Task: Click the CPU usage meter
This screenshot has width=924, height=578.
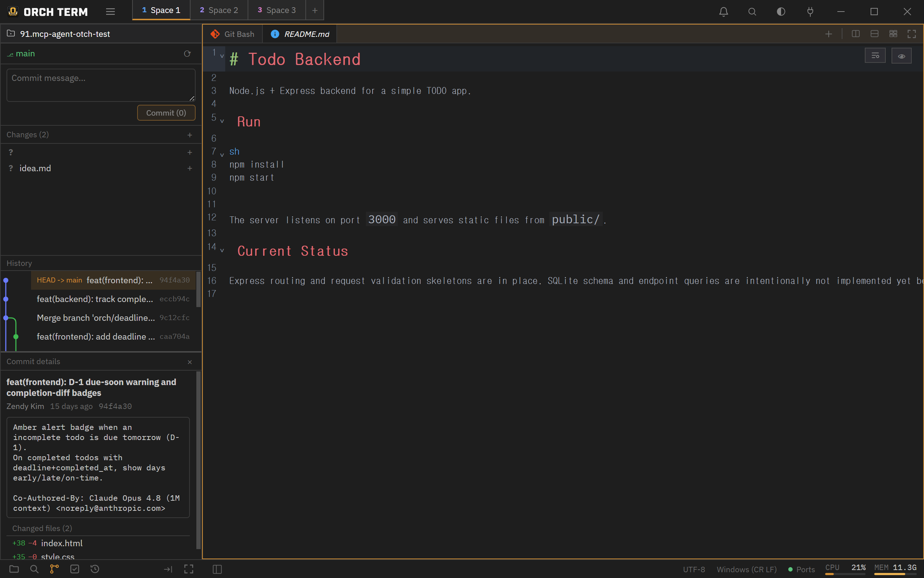Action: coord(845,569)
